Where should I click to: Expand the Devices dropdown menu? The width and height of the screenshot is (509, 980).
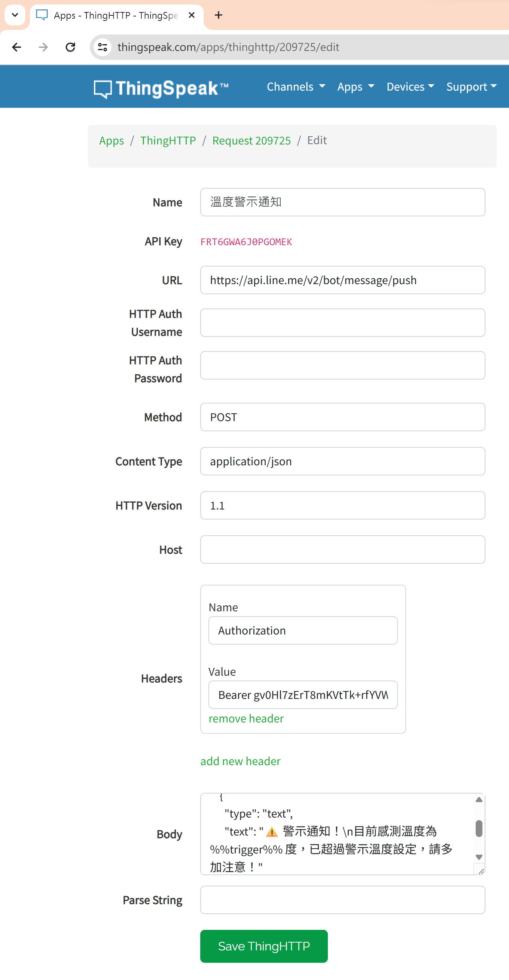click(x=410, y=87)
